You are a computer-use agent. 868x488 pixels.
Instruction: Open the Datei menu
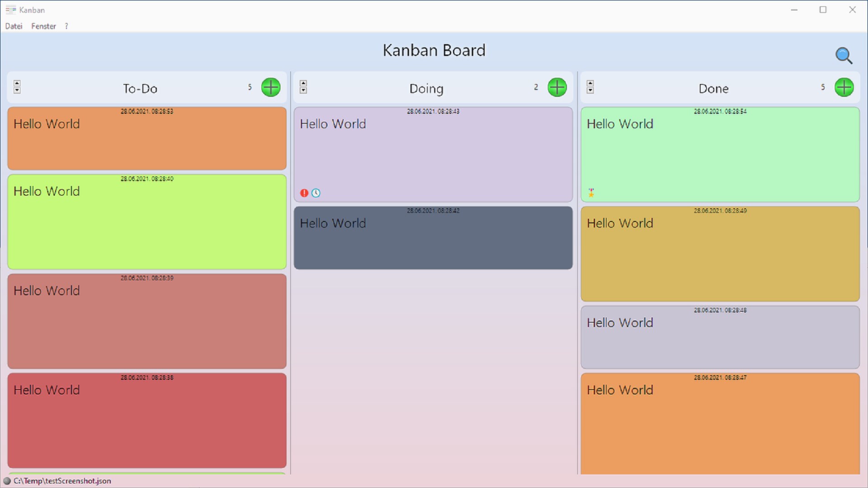coord(14,26)
